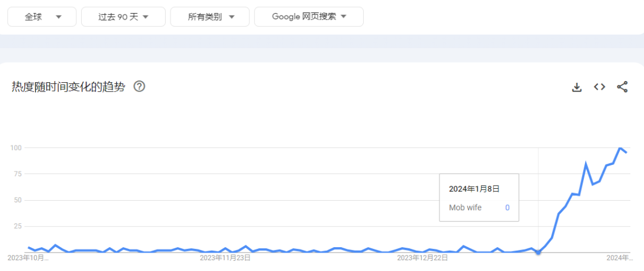The width and height of the screenshot is (644, 271).
Task: Open the 所有类别 category dropdown
Action: click(x=210, y=17)
